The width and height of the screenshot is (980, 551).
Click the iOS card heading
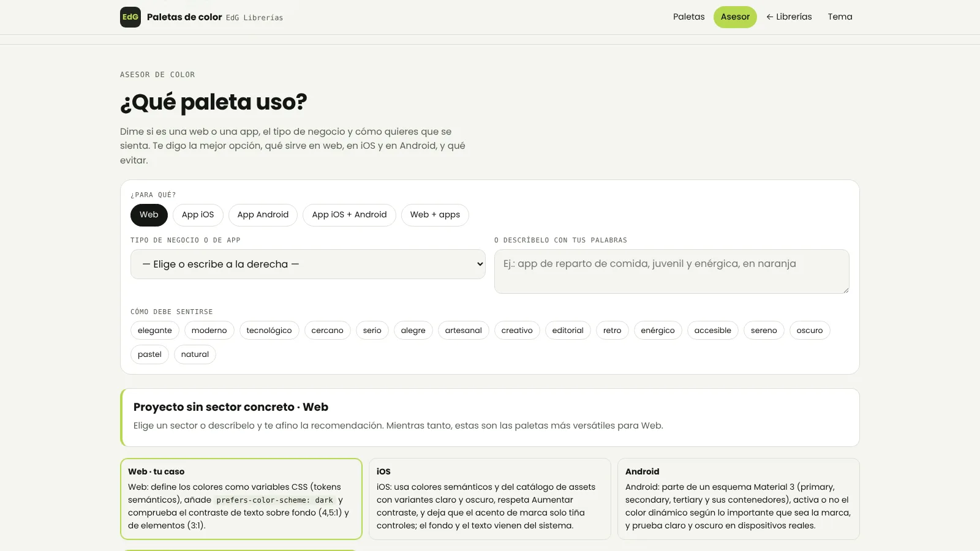click(383, 471)
